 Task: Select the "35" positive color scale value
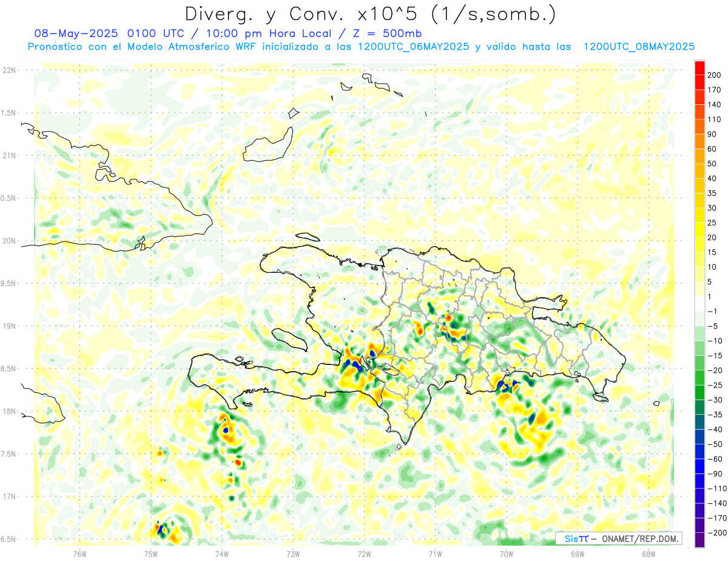coord(713,193)
